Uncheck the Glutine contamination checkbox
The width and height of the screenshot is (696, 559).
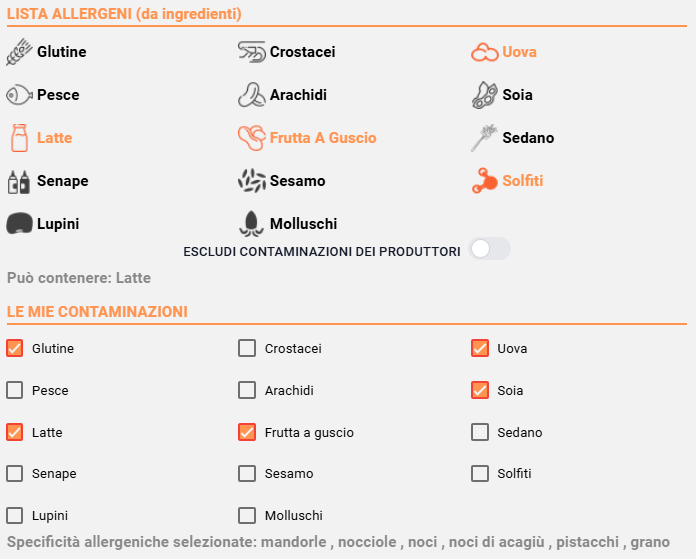tap(15, 348)
